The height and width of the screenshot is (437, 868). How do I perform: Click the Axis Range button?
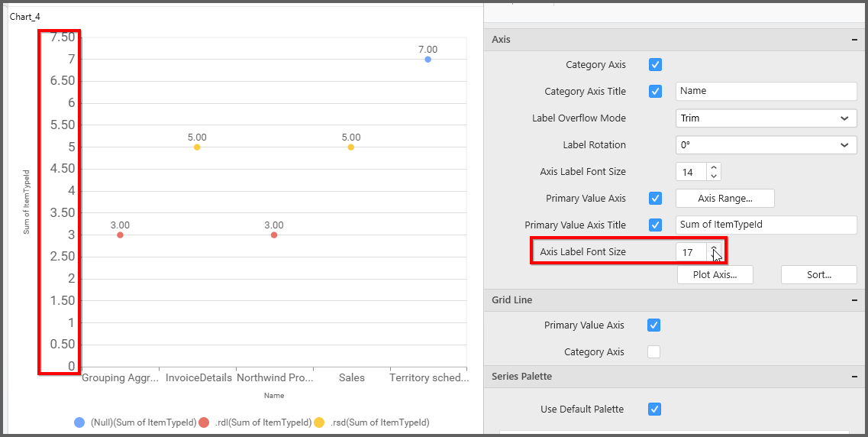(x=724, y=199)
